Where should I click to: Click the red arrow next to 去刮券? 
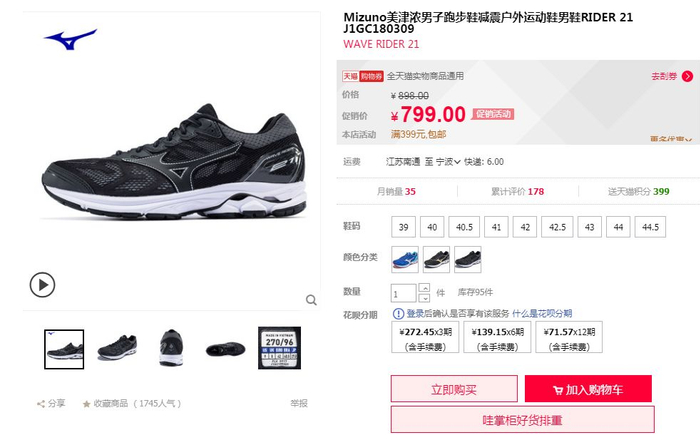[687, 76]
